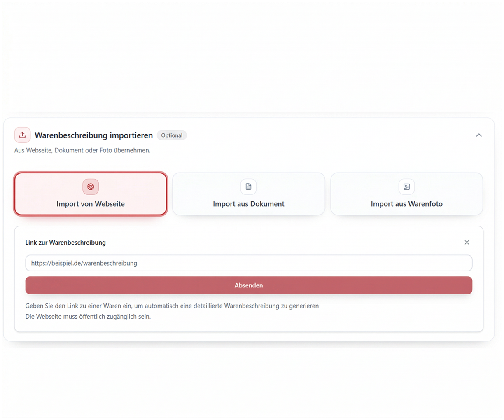The width and height of the screenshot is (504, 420).
Task: Click the document icon above Import aus Dokument
Action: point(248,187)
